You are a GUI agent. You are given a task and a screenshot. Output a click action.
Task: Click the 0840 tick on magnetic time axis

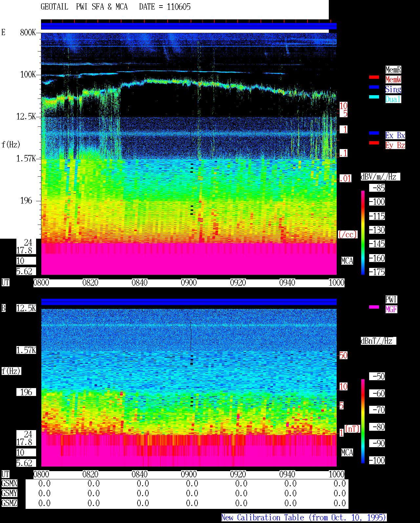[x=139, y=474]
